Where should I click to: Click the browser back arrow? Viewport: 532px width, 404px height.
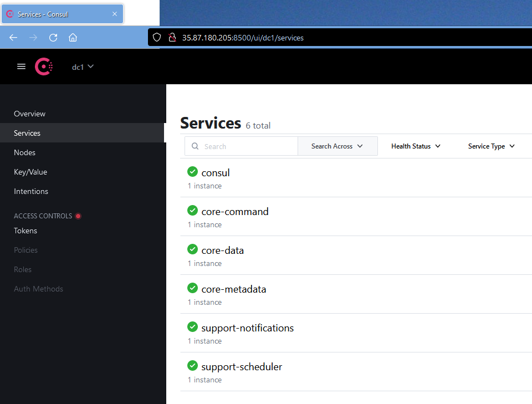(x=13, y=38)
